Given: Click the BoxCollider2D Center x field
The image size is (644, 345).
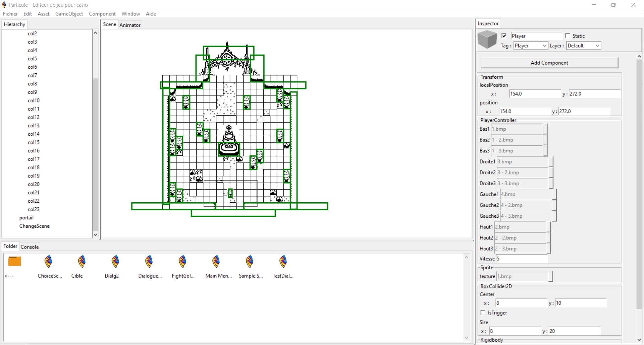Looking at the screenshot, I should click(x=521, y=303).
